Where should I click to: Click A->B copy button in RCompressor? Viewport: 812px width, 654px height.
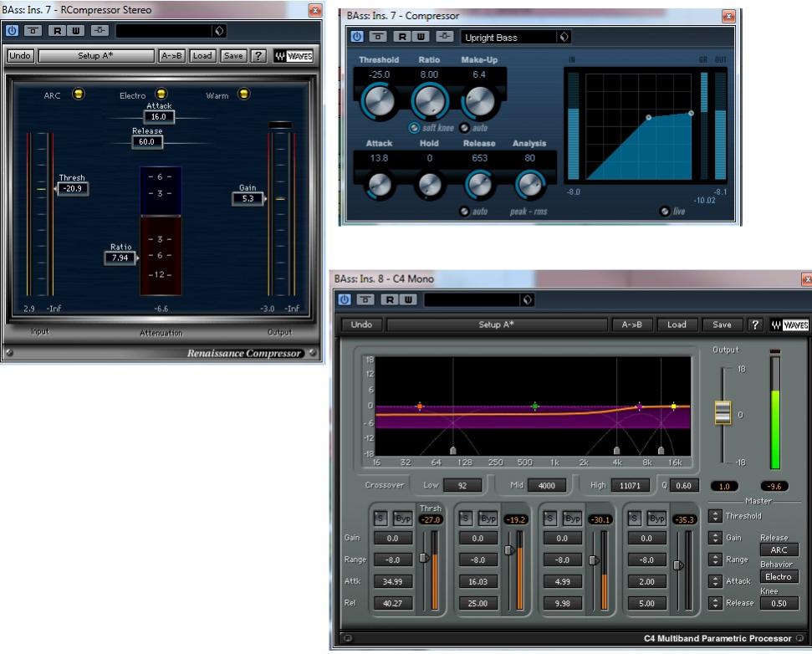pyautogui.click(x=172, y=56)
